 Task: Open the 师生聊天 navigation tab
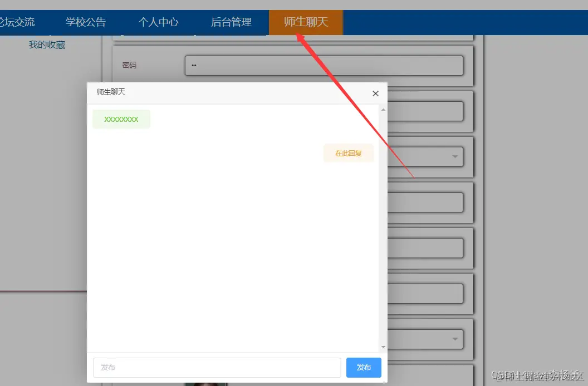(306, 22)
